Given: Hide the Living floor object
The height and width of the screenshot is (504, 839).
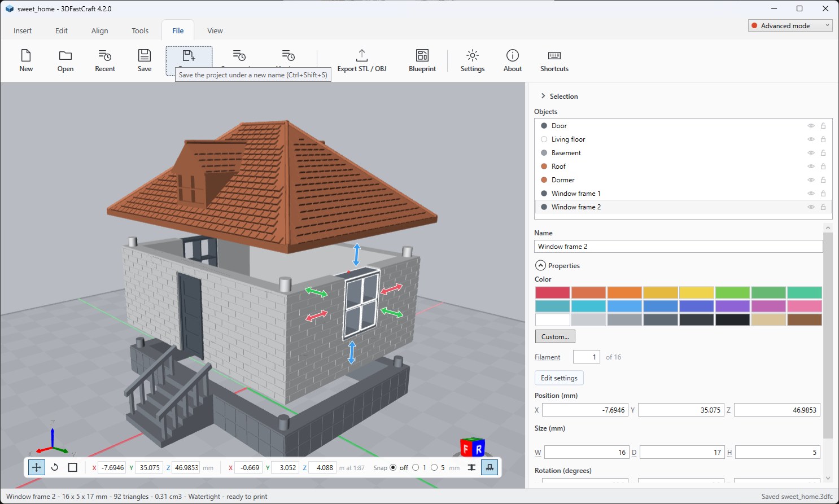Looking at the screenshot, I should tap(811, 139).
